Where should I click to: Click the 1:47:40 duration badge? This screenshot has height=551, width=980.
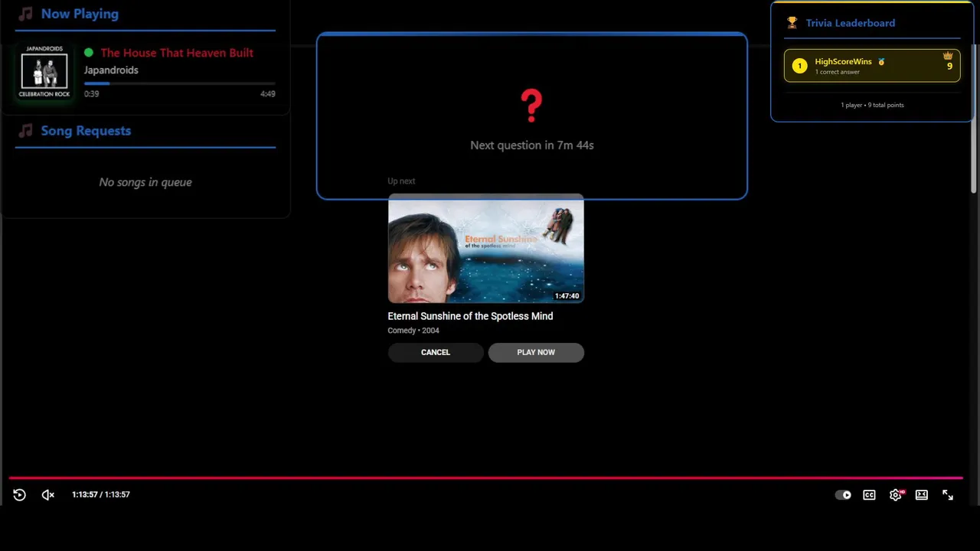567,296
